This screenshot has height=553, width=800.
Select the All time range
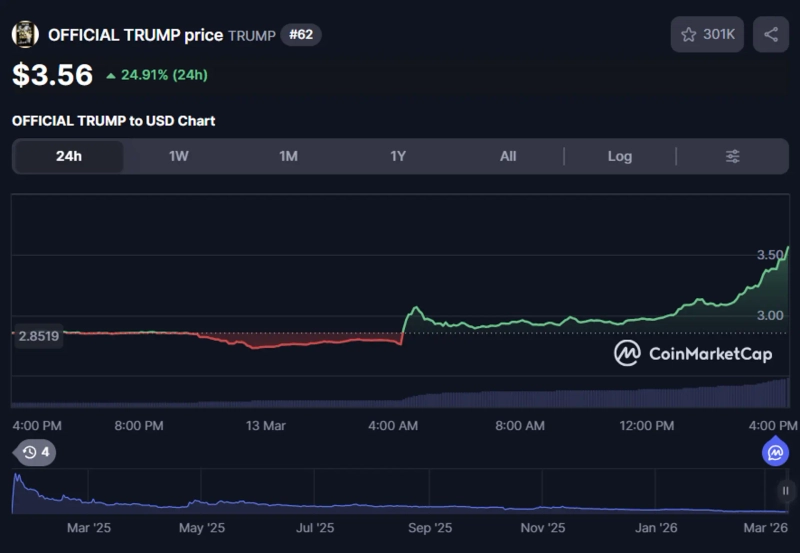508,156
